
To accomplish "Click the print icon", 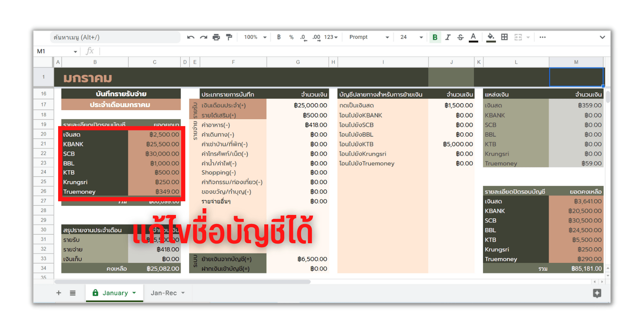I will [x=216, y=37].
